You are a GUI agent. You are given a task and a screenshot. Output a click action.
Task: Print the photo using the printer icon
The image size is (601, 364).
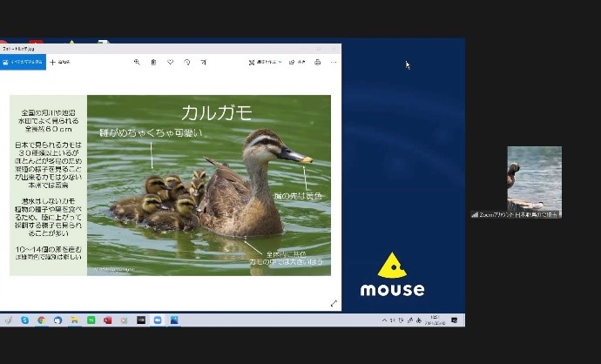317,62
